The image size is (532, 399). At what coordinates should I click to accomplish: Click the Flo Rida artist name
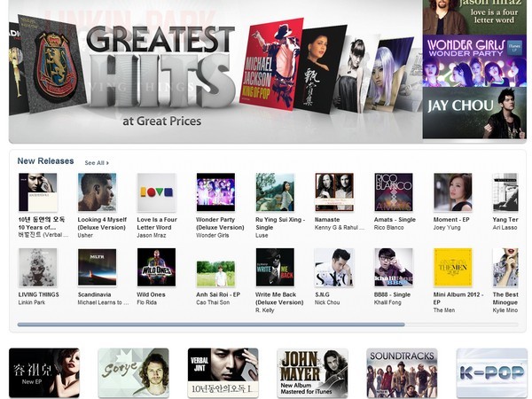147,302
